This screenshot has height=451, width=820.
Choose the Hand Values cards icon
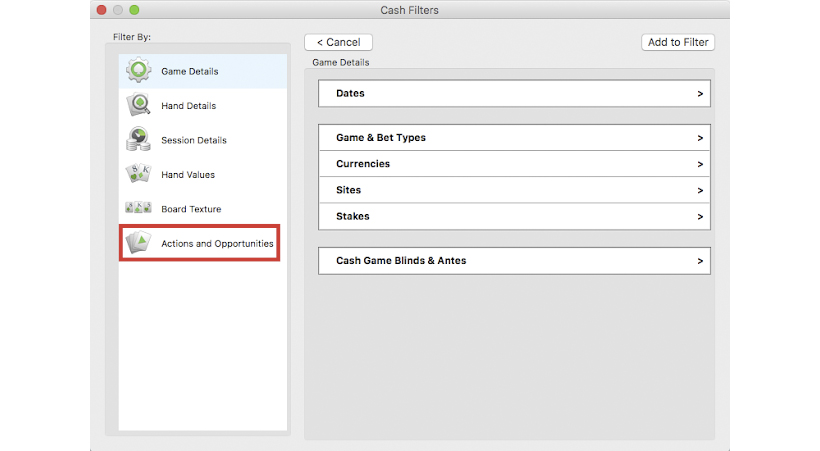coord(139,174)
